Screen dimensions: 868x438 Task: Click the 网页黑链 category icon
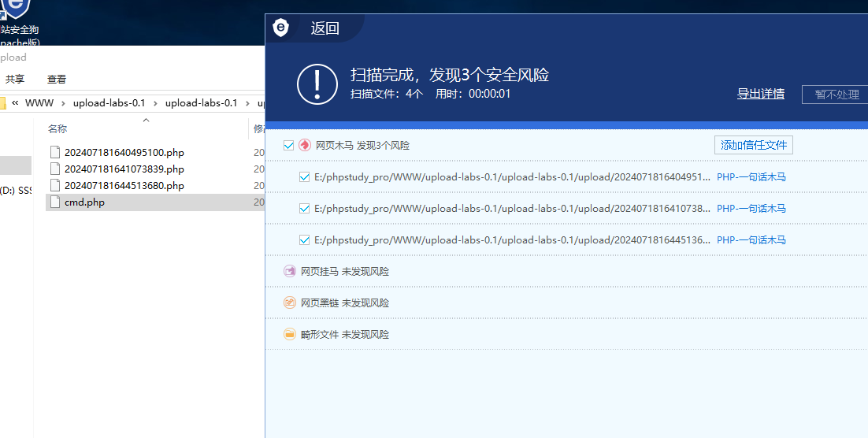click(290, 303)
